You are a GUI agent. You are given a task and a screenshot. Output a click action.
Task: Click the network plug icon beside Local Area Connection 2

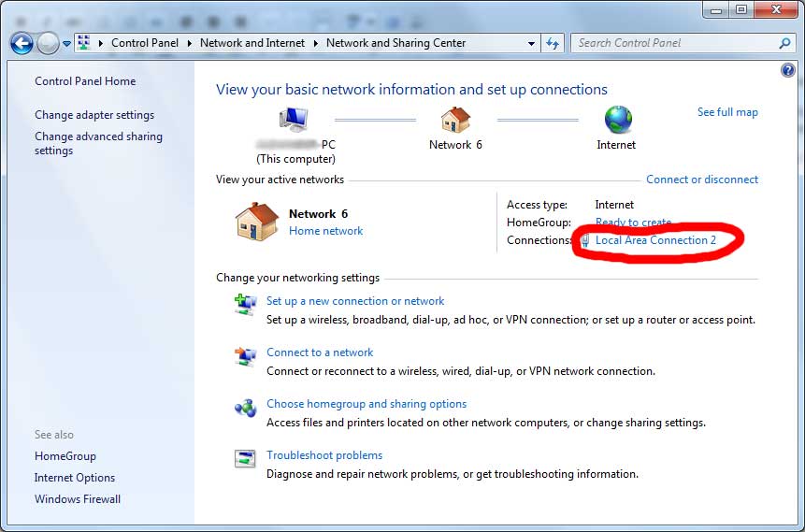585,240
